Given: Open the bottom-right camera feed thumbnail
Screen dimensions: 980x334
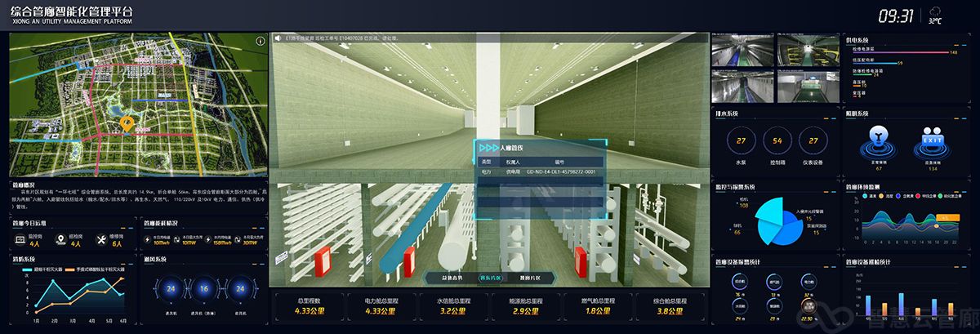Looking at the screenshot, I should click(x=808, y=86).
